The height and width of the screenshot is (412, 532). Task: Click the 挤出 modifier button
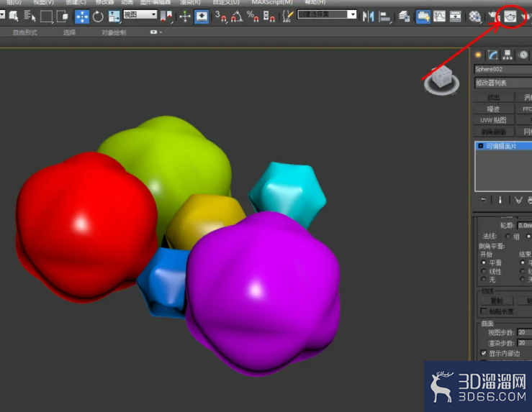(494, 98)
